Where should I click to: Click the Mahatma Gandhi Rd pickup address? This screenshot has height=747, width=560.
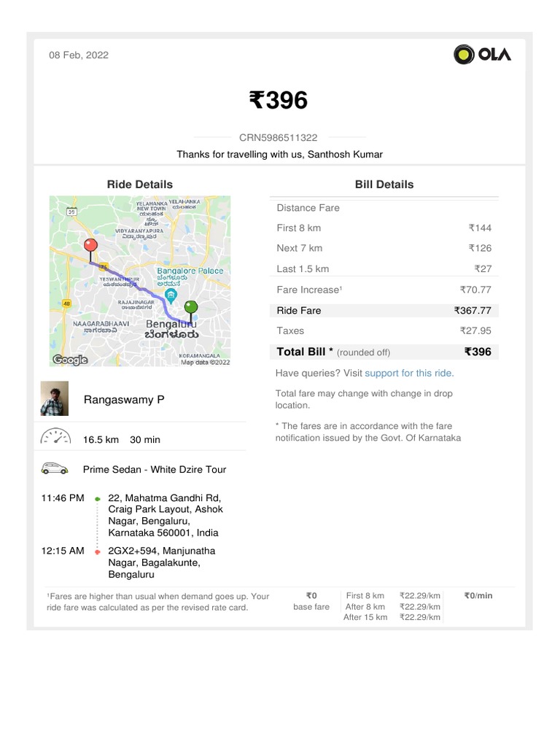165,515
